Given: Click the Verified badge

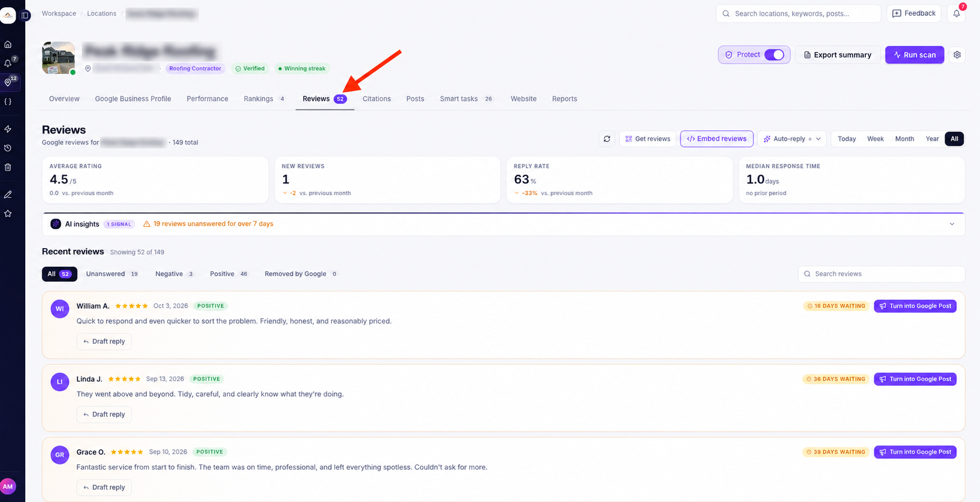Looking at the screenshot, I should pyautogui.click(x=250, y=69).
